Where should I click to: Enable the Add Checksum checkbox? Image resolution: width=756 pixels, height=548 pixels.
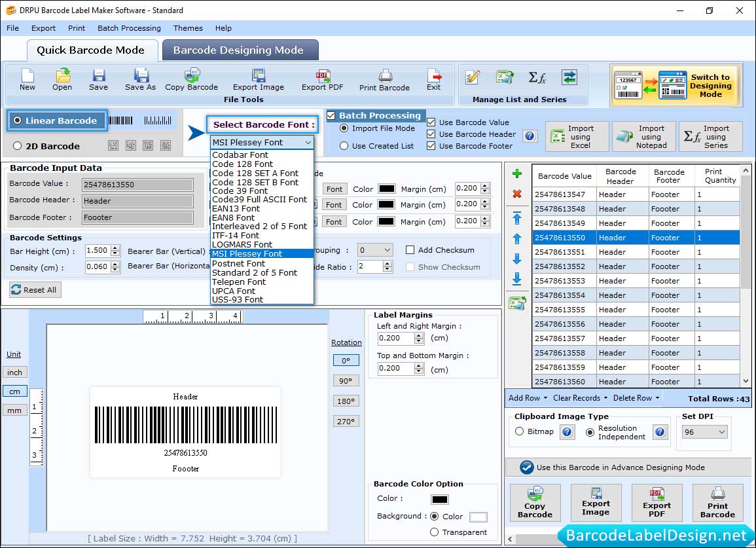[410, 250]
